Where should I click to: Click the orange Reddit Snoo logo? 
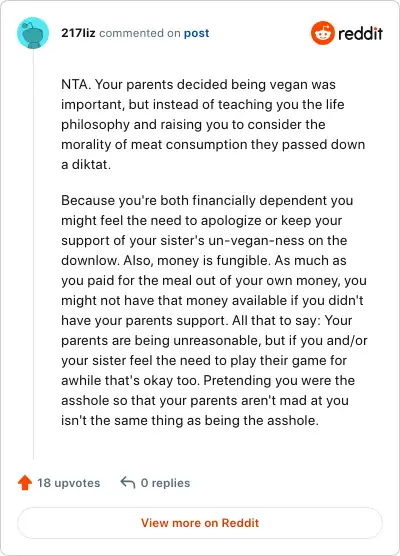(323, 33)
